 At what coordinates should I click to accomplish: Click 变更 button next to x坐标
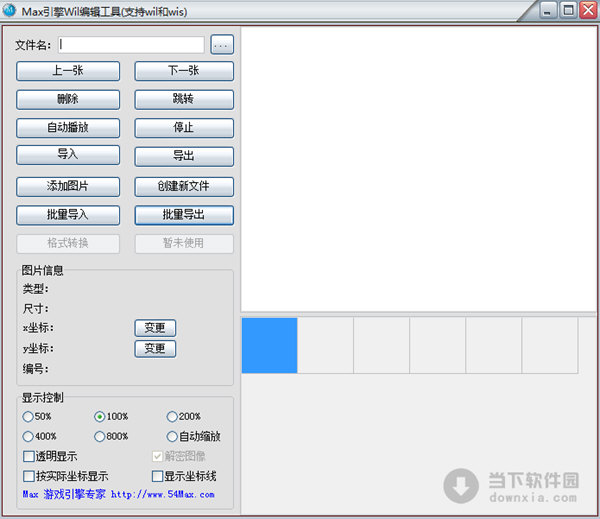tap(155, 328)
